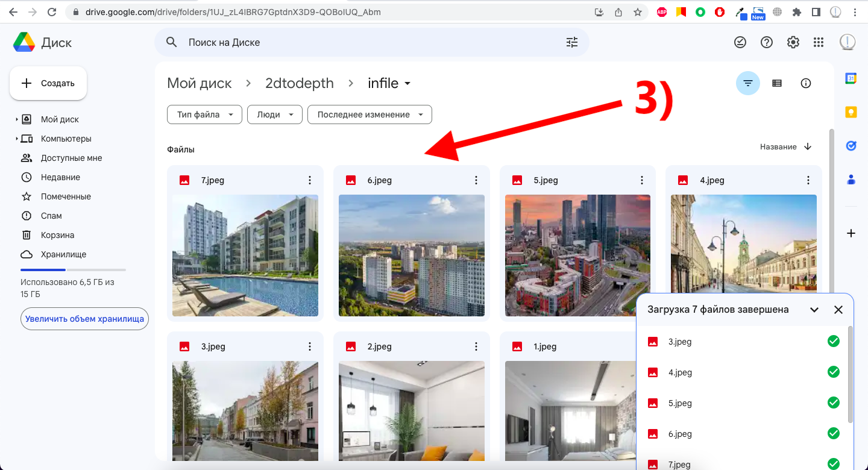Open more options for 6.jpeg card

pos(476,180)
